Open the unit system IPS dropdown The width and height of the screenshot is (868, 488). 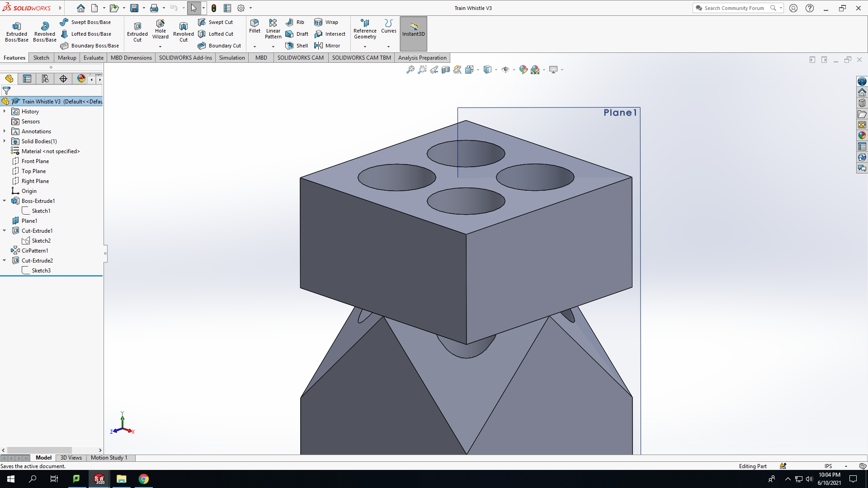tap(846, 466)
